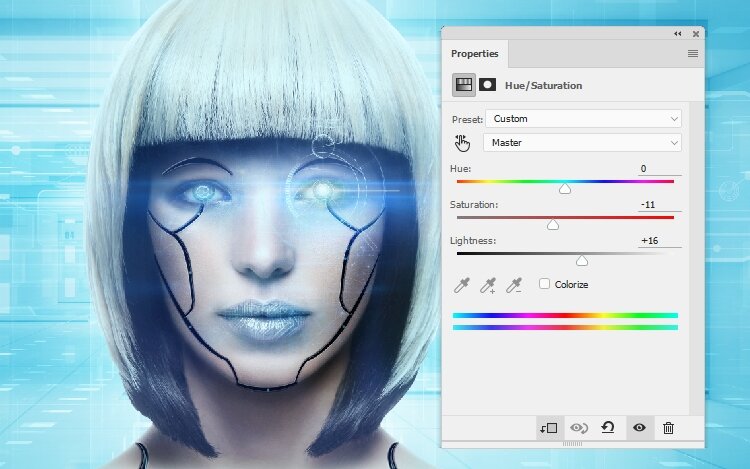Edit the Lightness value field showing +16
Viewport: 750px width, 469px height.
(x=660, y=240)
